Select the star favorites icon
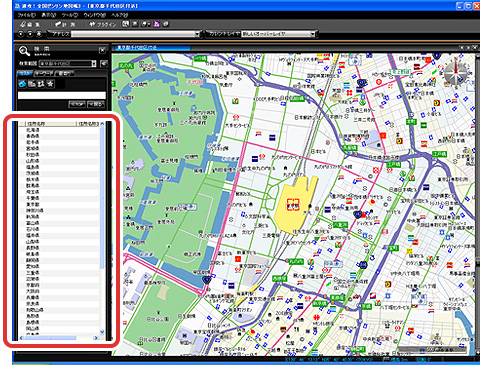Viewport: 480px width, 365px height. pyautogui.click(x=50, y=84)
